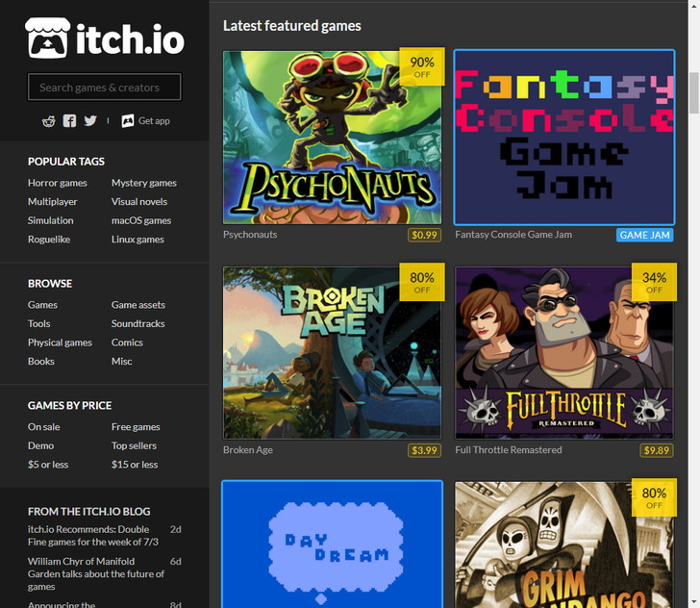Click the 90% OFF badge on Psychonauts

tap(422, 67)
